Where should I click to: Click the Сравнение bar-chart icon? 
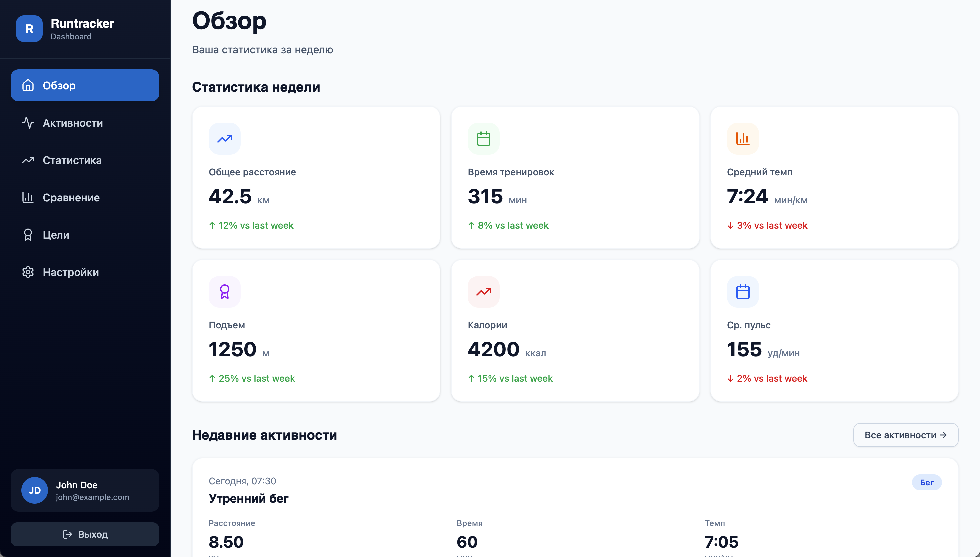[28, 198]
